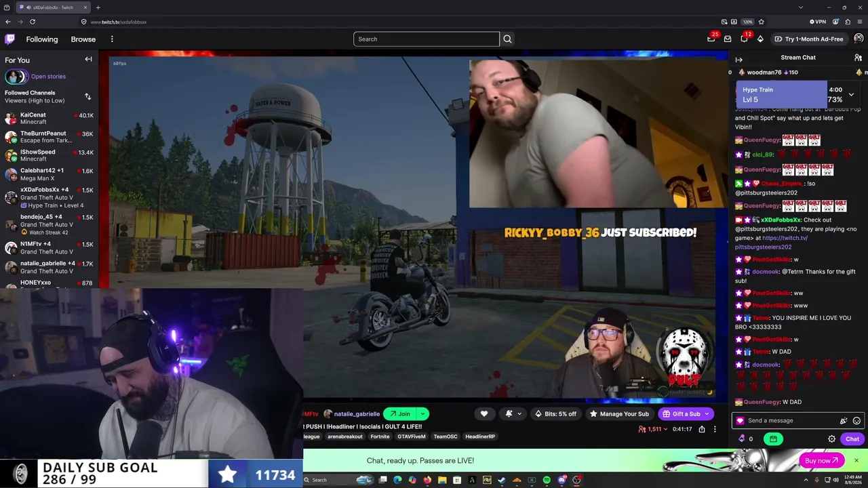Open N1MFtv channel in sidebar
Viewport: 868px width, 488px height.
tap(49, 248)
